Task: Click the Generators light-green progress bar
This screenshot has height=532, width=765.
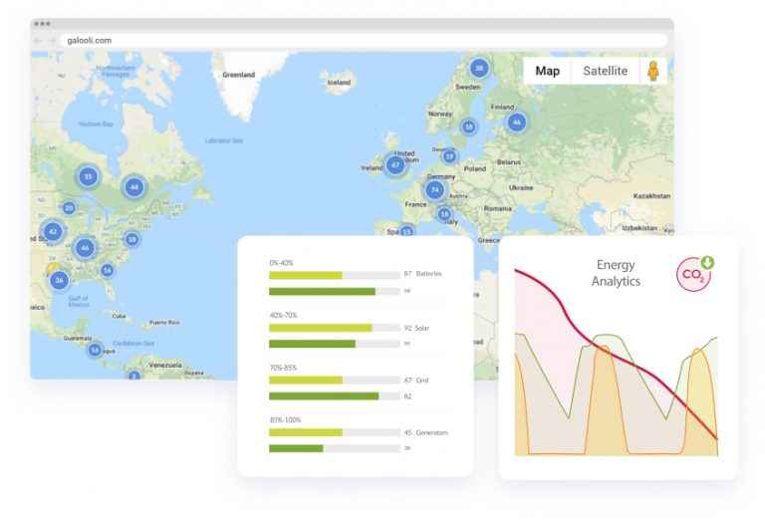Action: click(x=306, y=432)
